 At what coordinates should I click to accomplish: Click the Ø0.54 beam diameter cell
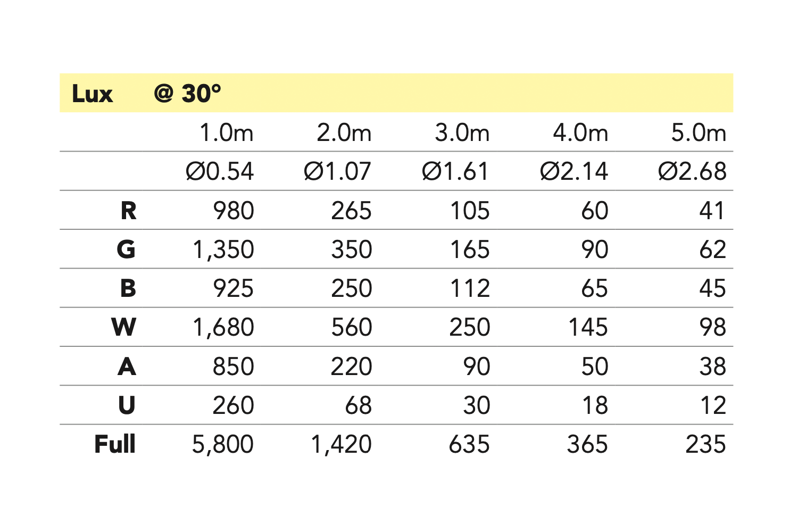point(220,171)
